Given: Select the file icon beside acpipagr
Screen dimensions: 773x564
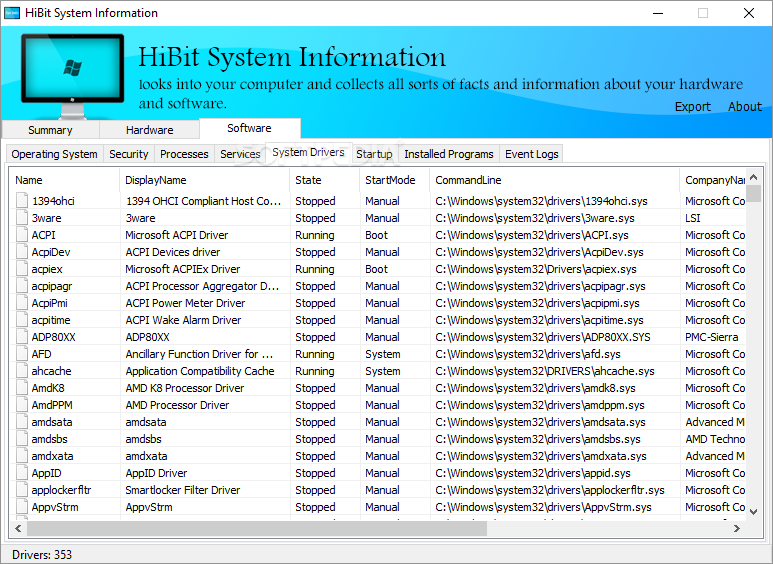Looking at the screenshot, I should point(22,285).
